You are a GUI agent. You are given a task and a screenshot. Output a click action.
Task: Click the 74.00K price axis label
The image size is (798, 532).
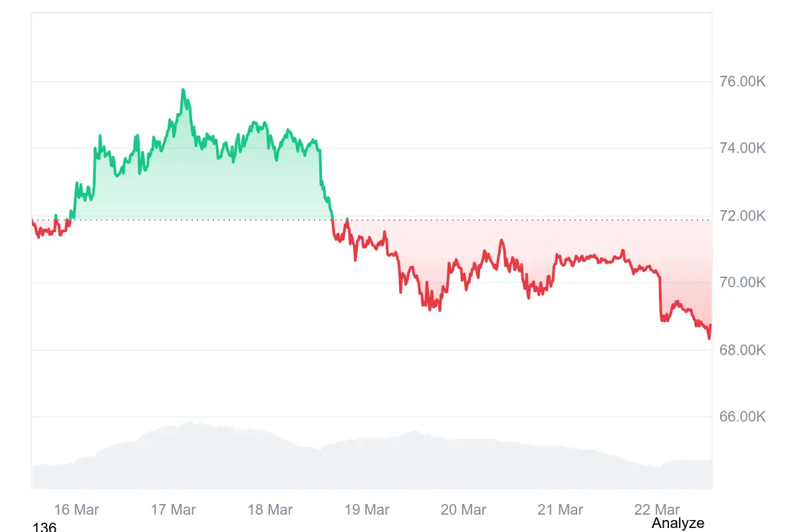(x=743, y=148)
